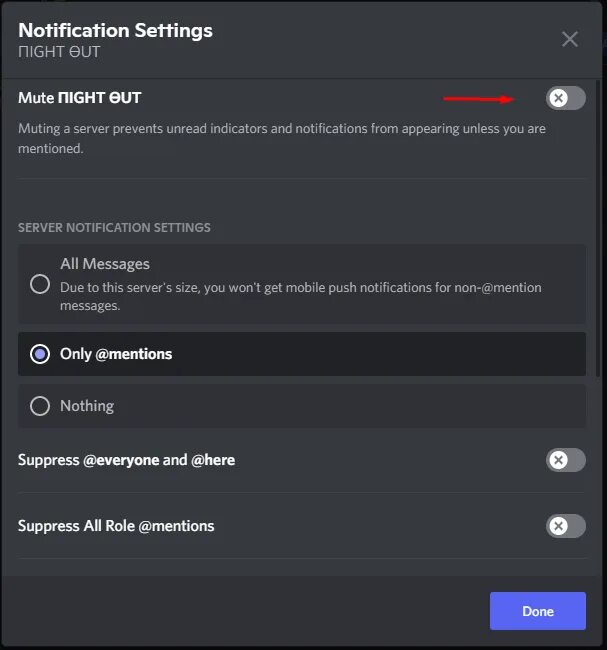Image resolution: width=607 pixels, height=650 pixels.
Task: Click the 'Only @mentions' option text
Action: (116, 354)
